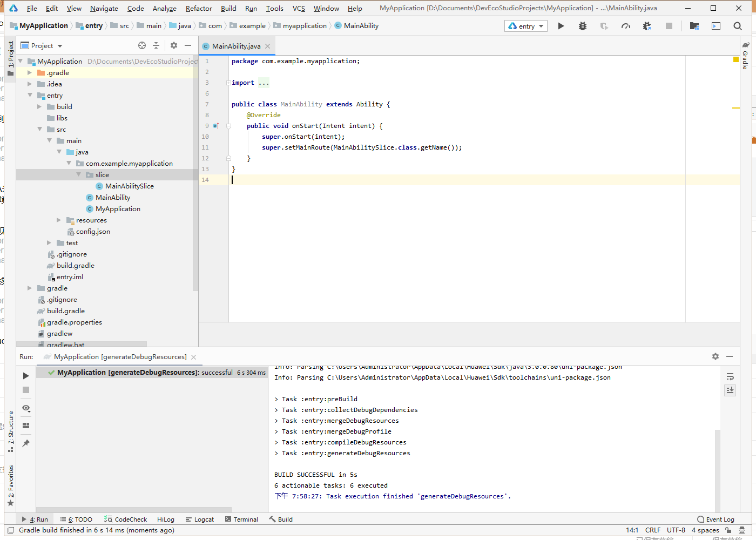Expand the .gradle folder
This screenshot has width=756, height=540.
(30, 73)
